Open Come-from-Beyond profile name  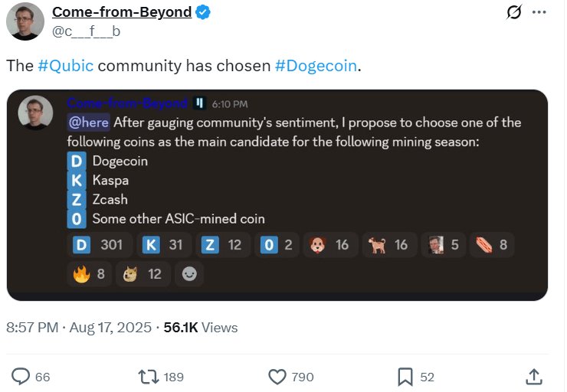(122, 12)
